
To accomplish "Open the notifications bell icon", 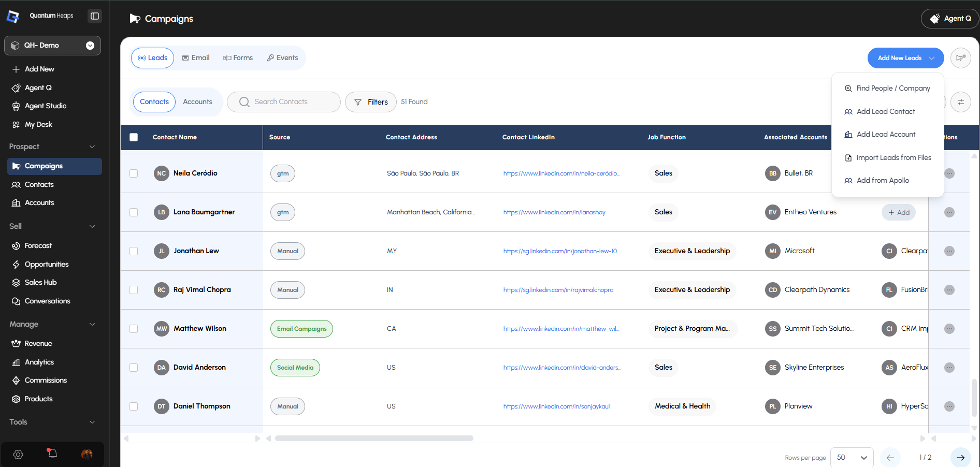I will pos(52,454).
